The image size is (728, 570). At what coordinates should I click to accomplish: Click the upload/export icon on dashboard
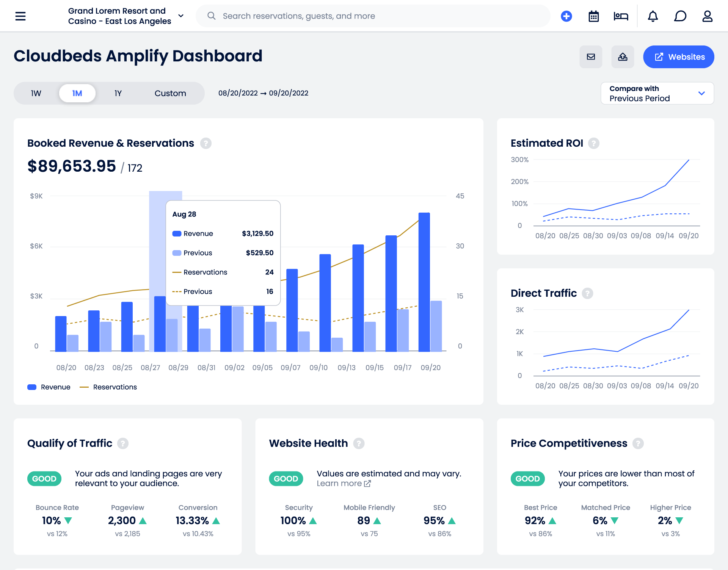(x=623, y=56)
